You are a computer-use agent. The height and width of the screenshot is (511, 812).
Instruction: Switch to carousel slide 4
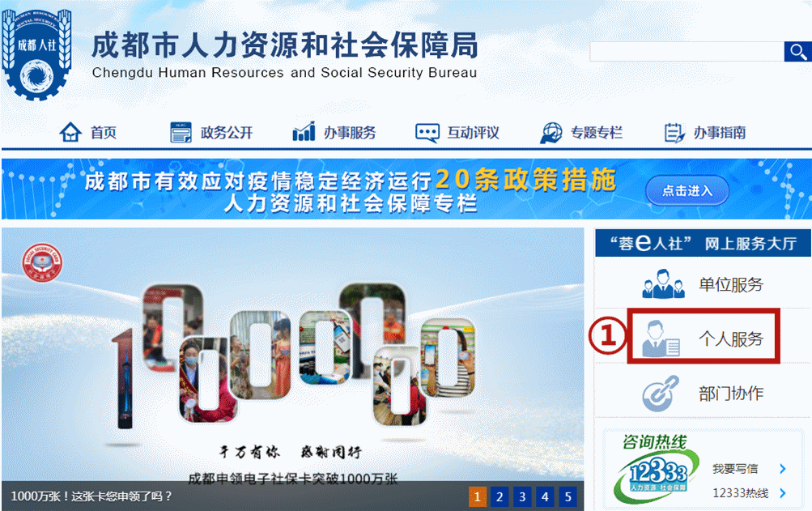tap(545, 497)
